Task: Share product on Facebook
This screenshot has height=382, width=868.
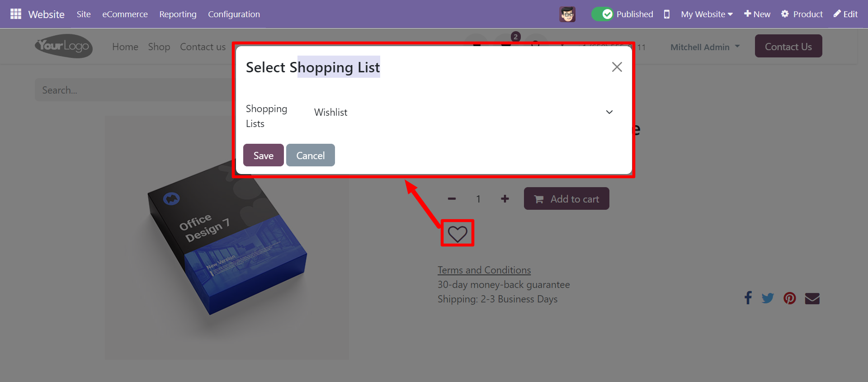Action: [748, 298]
